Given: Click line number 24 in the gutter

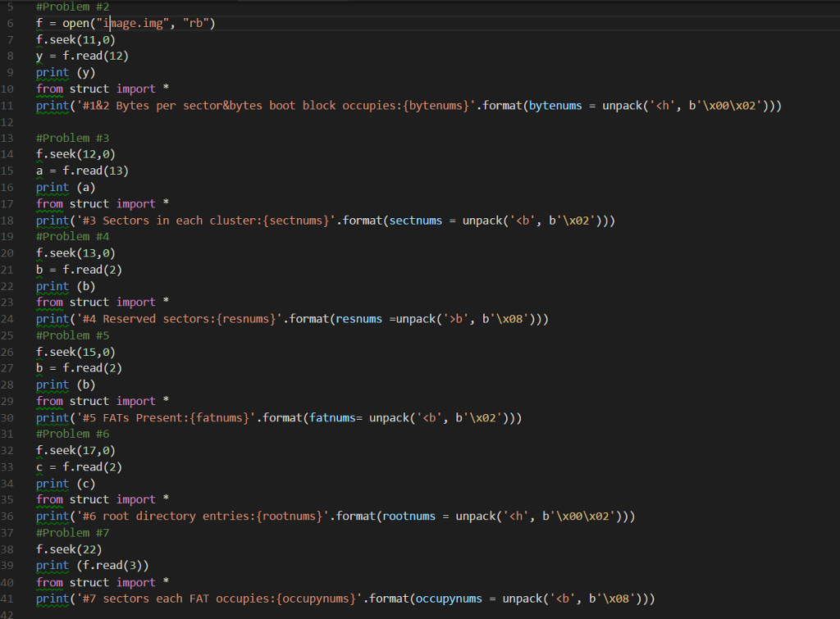Looking at the screenshot, I should pyautogui.click(x=9, y=319).
